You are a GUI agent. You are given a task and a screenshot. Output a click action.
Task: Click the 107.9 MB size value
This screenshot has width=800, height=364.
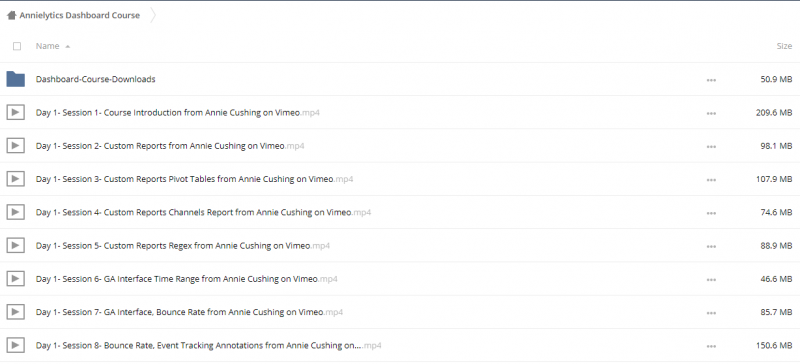point(774,179)
